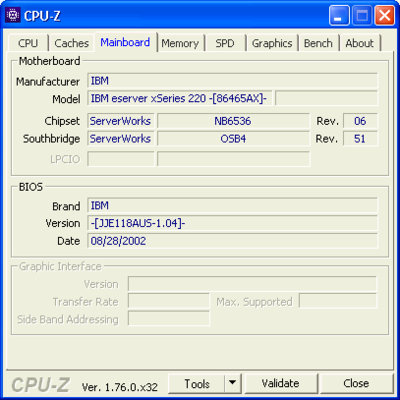The image size is (400, 400).
Task: Click the Graphic Interface Version field
Action: coord(252,284)
